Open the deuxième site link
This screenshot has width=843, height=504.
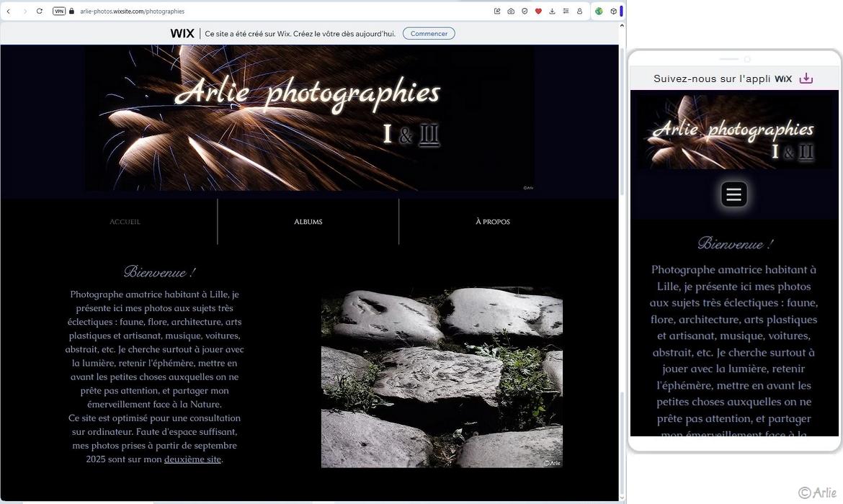click(x=192, y=459)
